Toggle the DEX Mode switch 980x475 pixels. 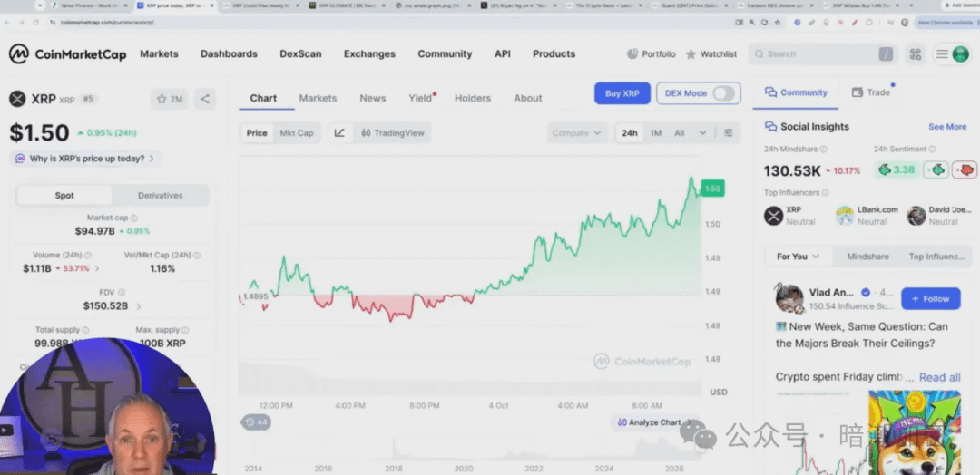coord(724,93)
